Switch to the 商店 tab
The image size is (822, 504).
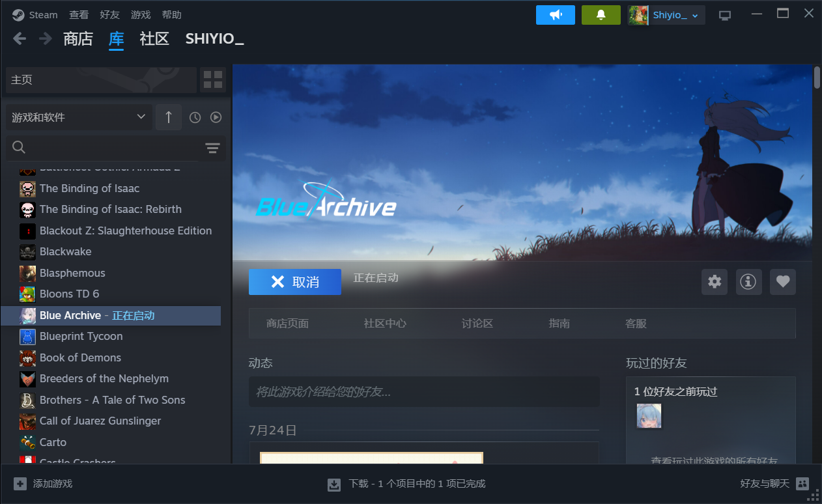(x=78, y=39)
